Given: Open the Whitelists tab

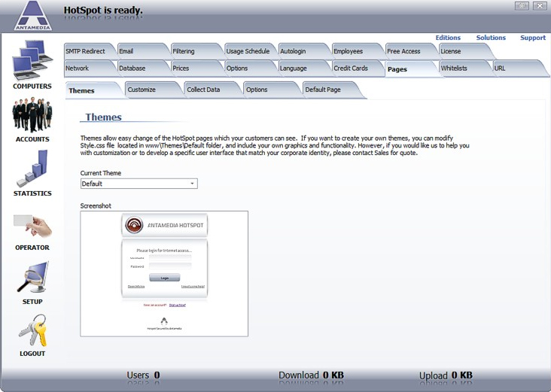Looking at the screenshot, I should pos(464,68).
